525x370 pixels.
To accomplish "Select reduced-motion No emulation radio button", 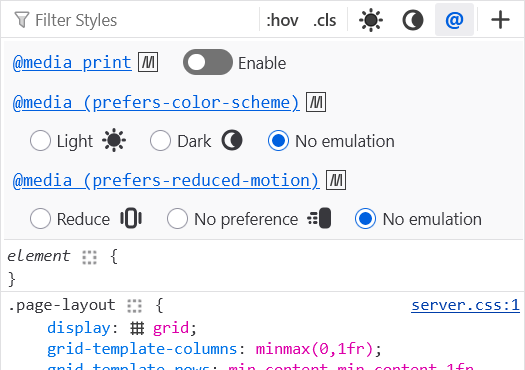I will point(365,219).
